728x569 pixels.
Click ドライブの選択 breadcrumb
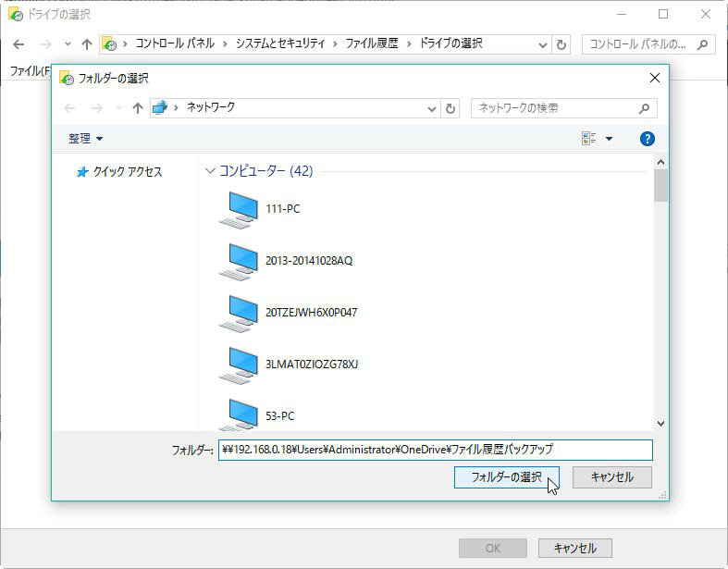click(450, 43)
